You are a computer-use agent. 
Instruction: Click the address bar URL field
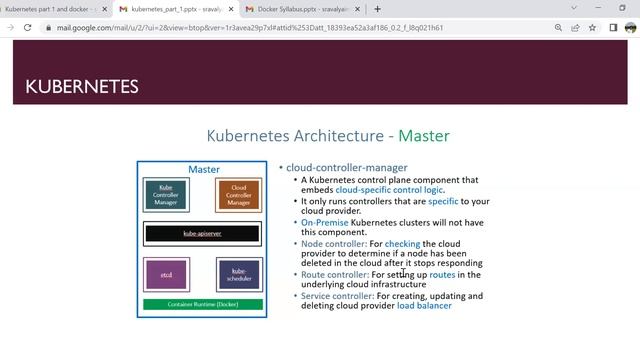(250, 28)
